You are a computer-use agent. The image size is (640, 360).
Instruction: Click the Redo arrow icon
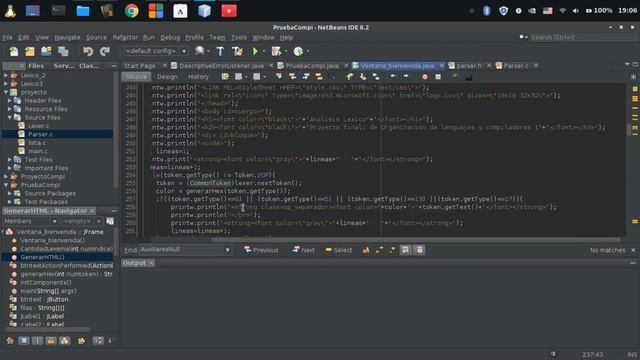click(105, 51)
